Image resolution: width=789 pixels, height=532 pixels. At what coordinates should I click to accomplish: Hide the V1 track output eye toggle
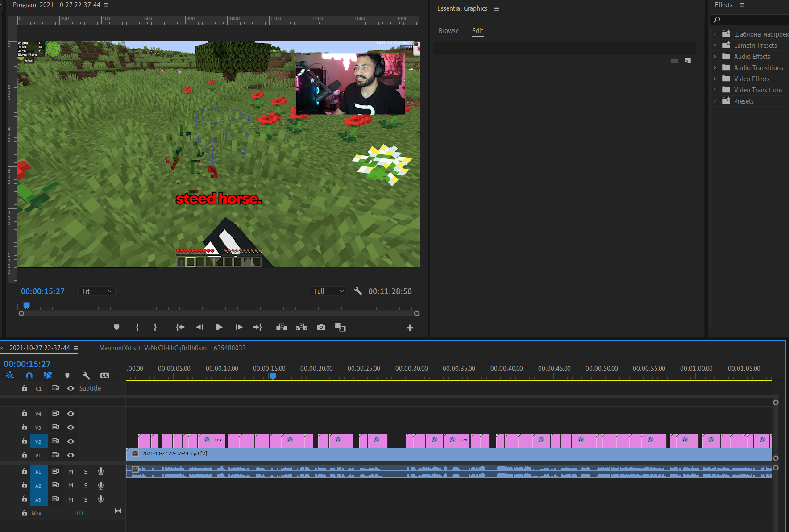coord(71,455)
